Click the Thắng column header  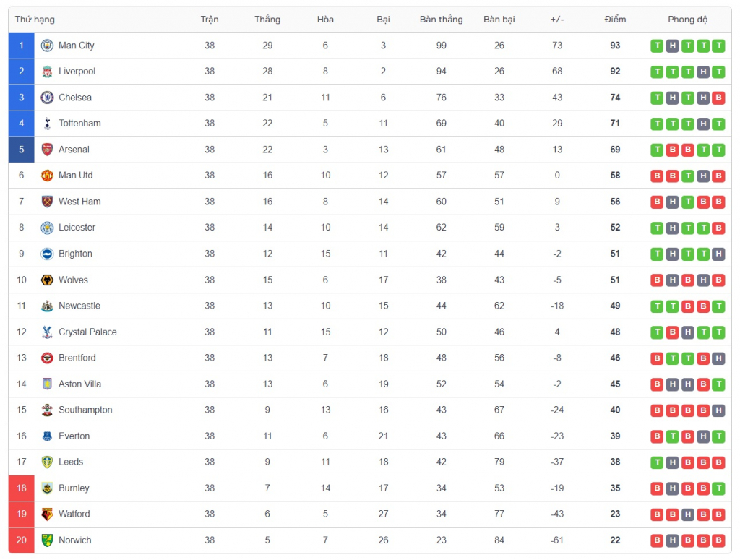(x=267, y=20)
